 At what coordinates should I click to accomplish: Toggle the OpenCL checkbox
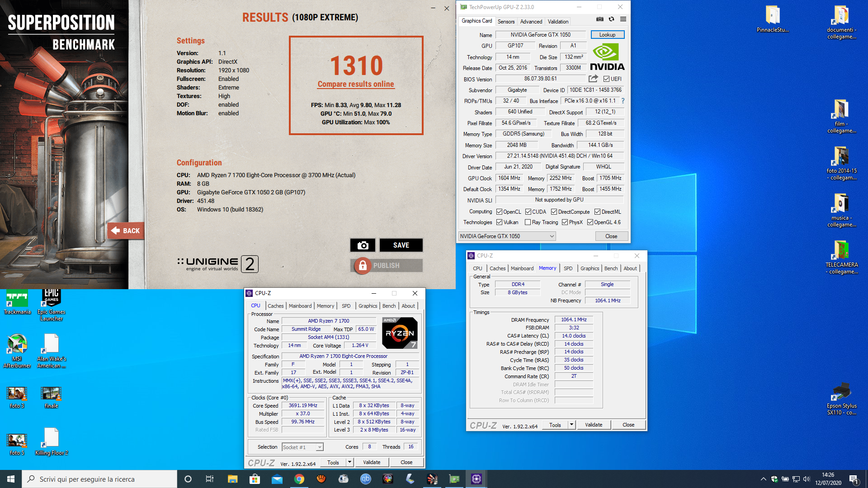pyautogui.click(x=499, y=212)
